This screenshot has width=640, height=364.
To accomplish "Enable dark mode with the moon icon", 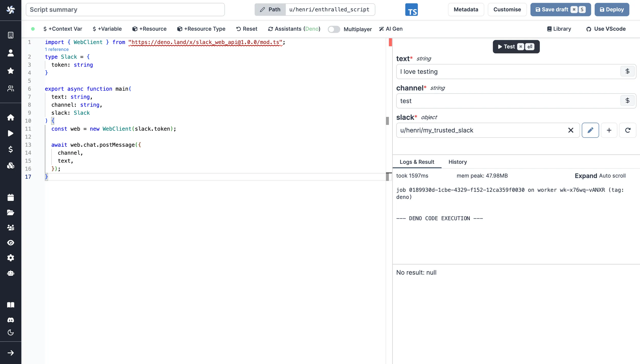I will (10, 333).
